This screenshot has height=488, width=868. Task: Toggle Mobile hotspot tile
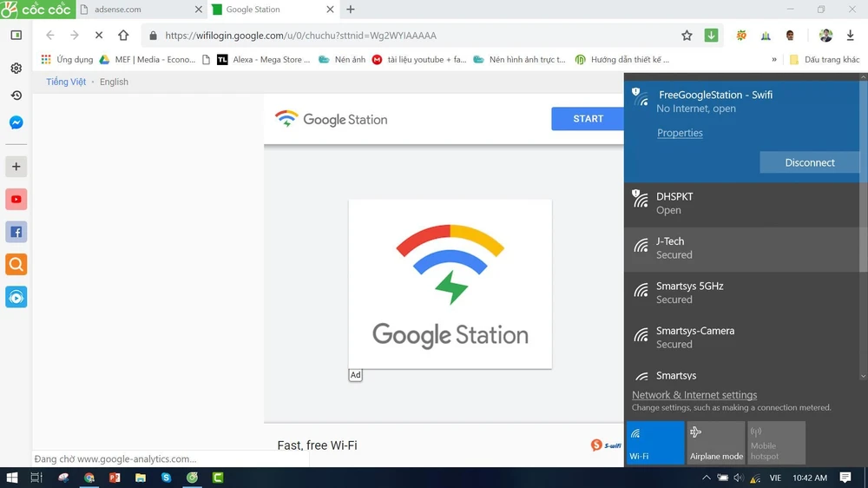[x=776, y=443]
